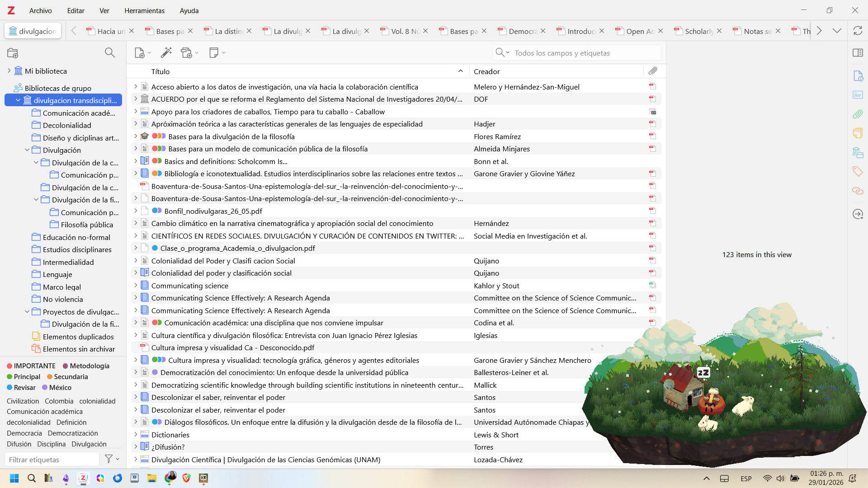The height and width of the screenshot is (488, 868).
Task: Open the Herramientas menu
Action: 144,10
